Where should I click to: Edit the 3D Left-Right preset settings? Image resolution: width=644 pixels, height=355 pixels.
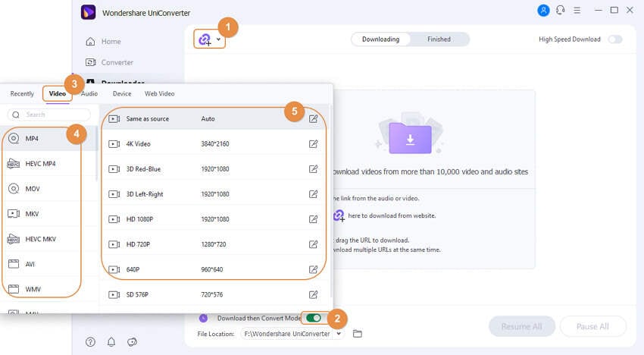click(313, 194)
